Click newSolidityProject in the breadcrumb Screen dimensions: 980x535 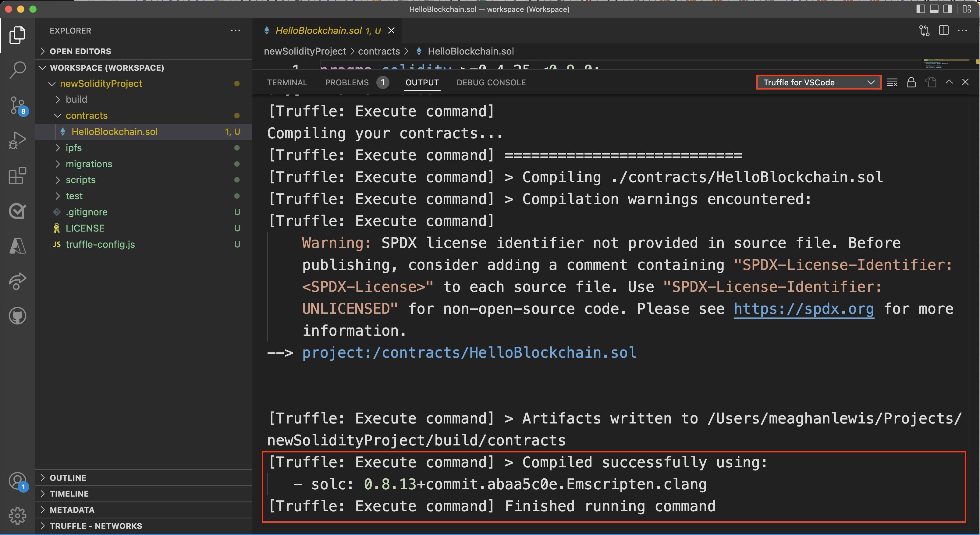point(305,51)
